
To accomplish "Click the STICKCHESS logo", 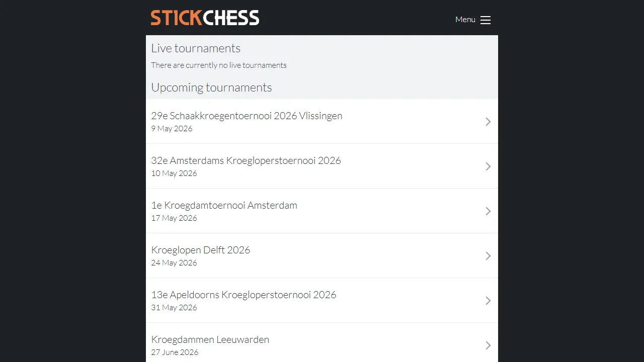I will point(204,18).
